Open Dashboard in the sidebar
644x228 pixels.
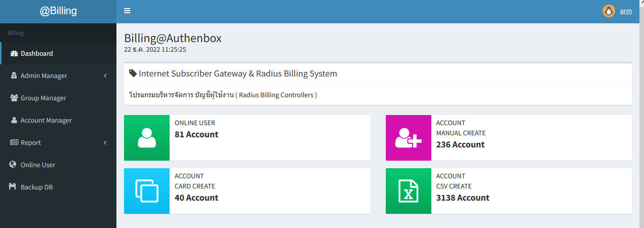click(x=36, y=53)
